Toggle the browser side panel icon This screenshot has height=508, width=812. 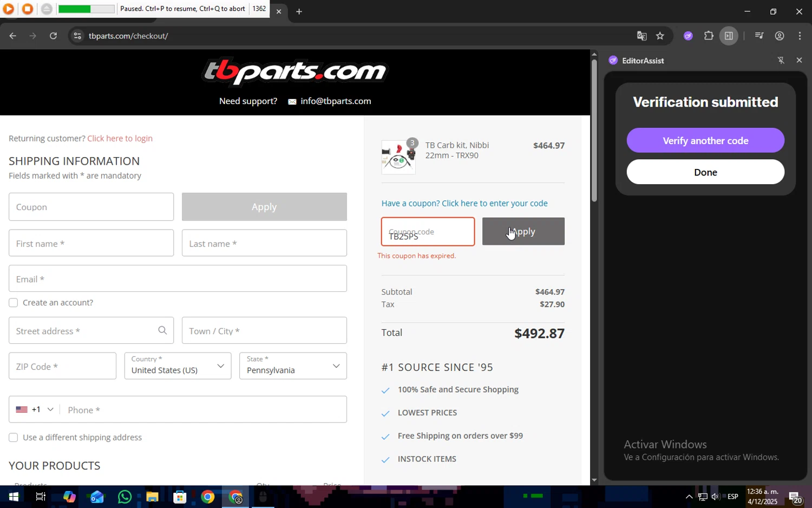(x=729, y=36)
